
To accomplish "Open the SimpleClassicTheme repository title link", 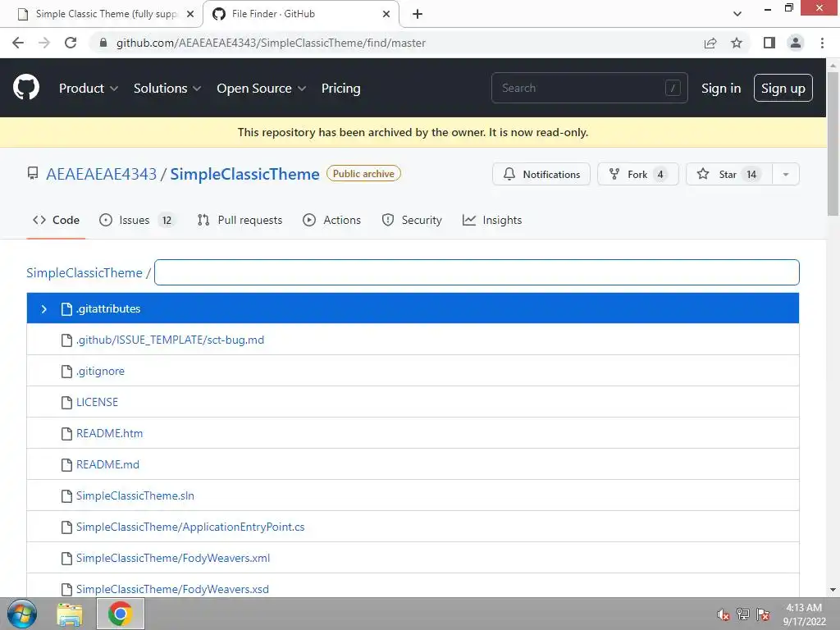I will 244,174.
